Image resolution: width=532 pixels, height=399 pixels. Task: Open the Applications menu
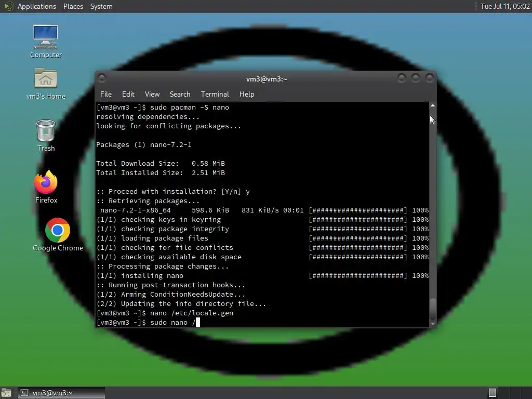pos(37,6)
